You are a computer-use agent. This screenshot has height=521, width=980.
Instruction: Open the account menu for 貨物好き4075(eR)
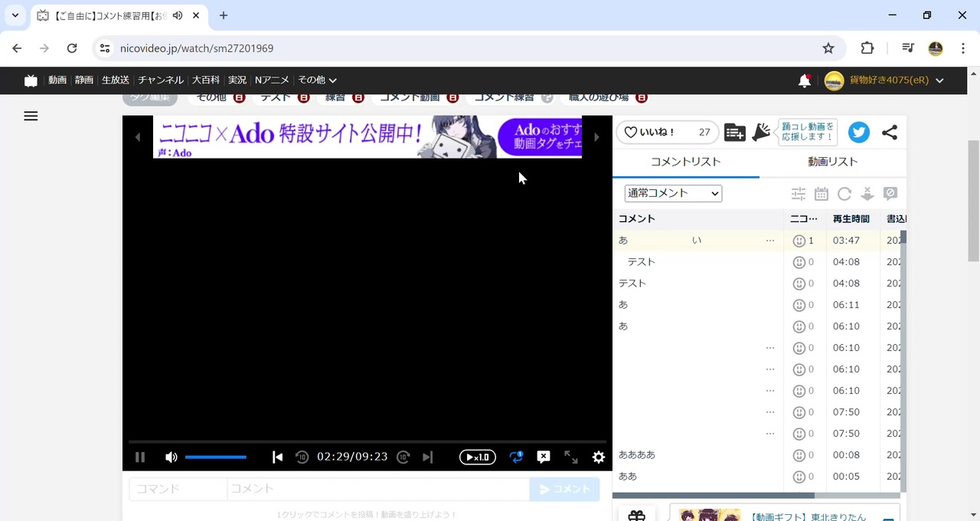click(x=884, y=80)
